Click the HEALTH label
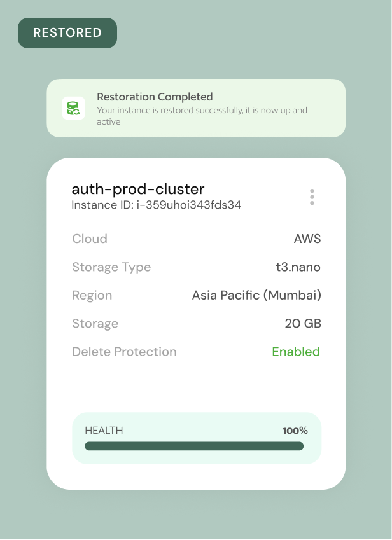This screenshot has width=392, height=540. [104, 431]
